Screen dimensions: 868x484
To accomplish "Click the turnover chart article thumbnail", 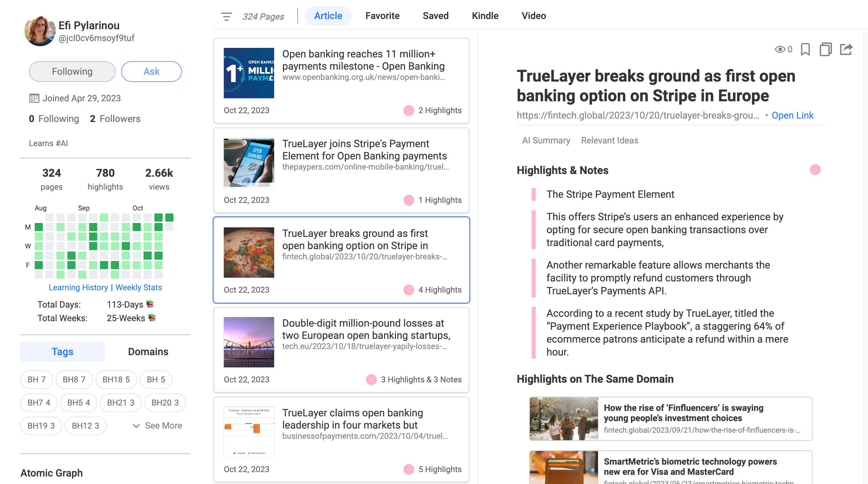I will pyautogui.click(x=249, y=432).
